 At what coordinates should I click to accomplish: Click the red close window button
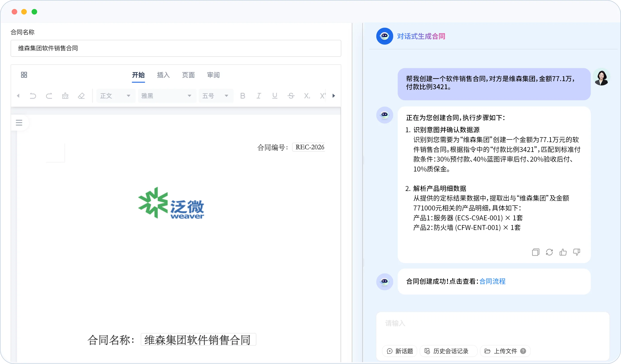point(15,12)
